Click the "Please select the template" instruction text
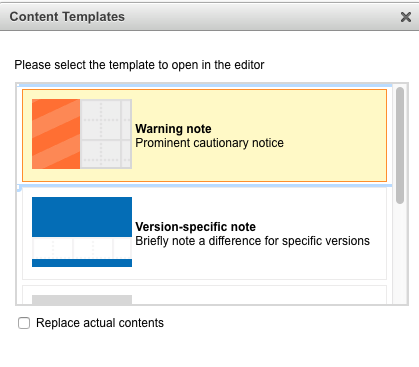 click(x=139, y=65)
